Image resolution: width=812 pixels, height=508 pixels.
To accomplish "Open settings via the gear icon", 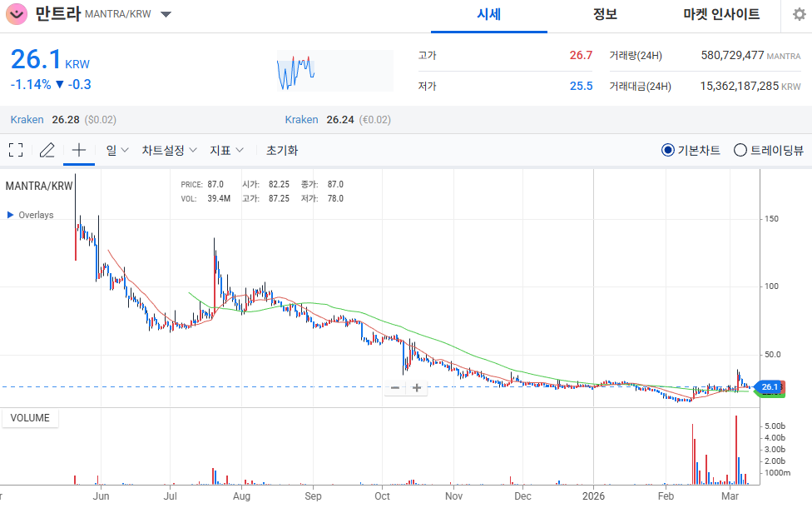I will point(800,14).
